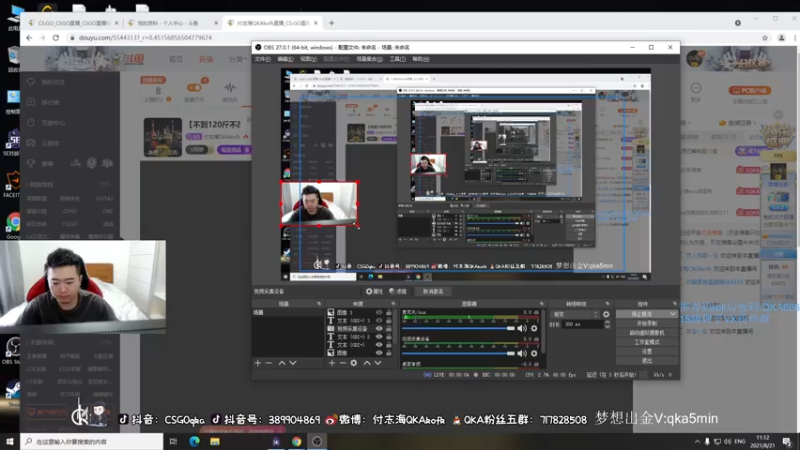Image resolution: width=800 pixels, height=450 pixels.
Task: Hide the 视频采集设备 source
Action: (379, 329)
